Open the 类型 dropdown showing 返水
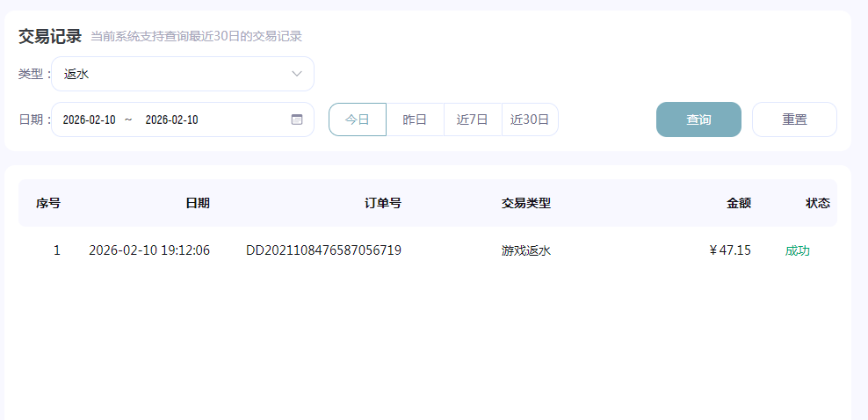 [182, 74]
